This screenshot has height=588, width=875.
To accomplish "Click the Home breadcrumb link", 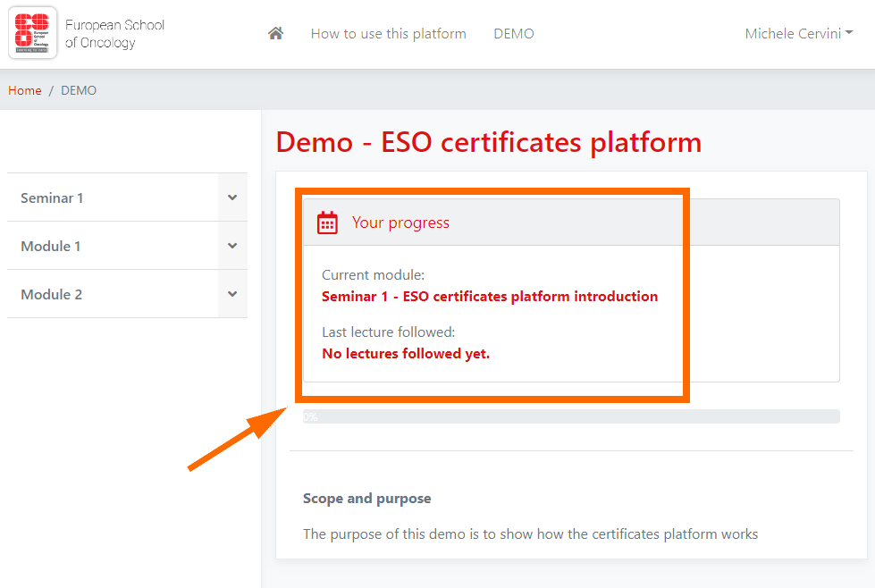I will [25, 90].
